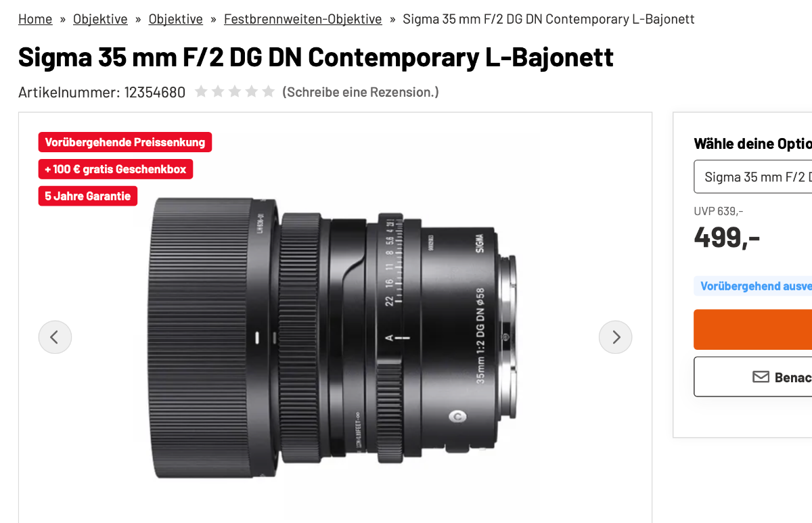Click the '+ 100 € gratis Geschenkbox' badge

pyautogui.click(x=116, y=169)
